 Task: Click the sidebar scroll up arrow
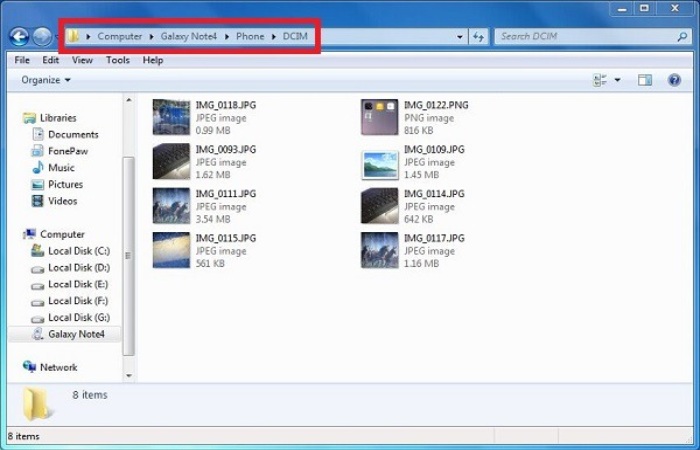(x=129, y=100)
